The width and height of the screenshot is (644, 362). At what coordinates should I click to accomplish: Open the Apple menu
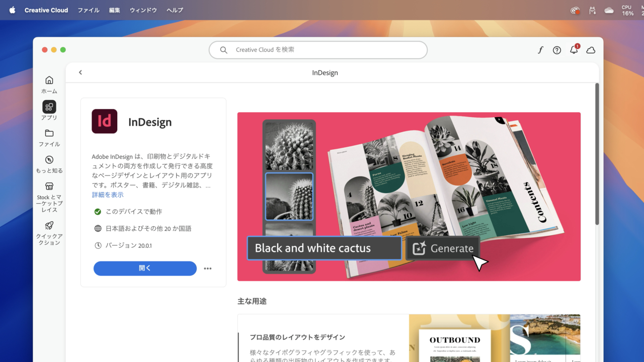[x=12, y=10]
